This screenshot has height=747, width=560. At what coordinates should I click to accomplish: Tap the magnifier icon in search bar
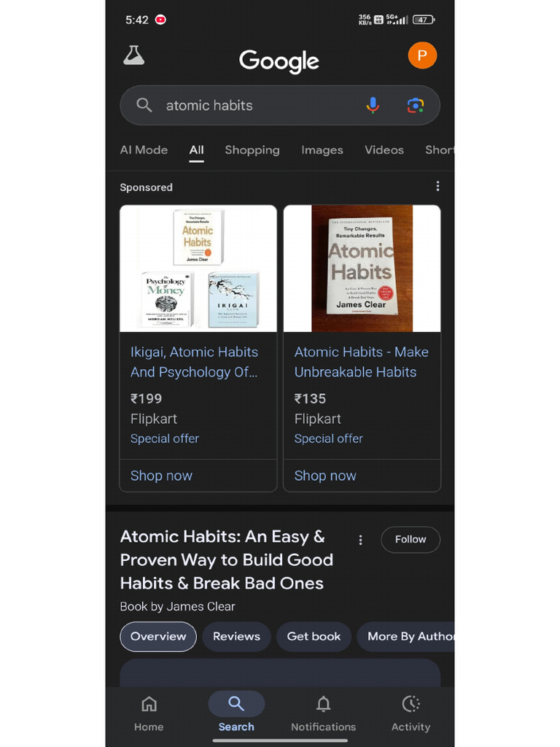[x=144, y=105]
